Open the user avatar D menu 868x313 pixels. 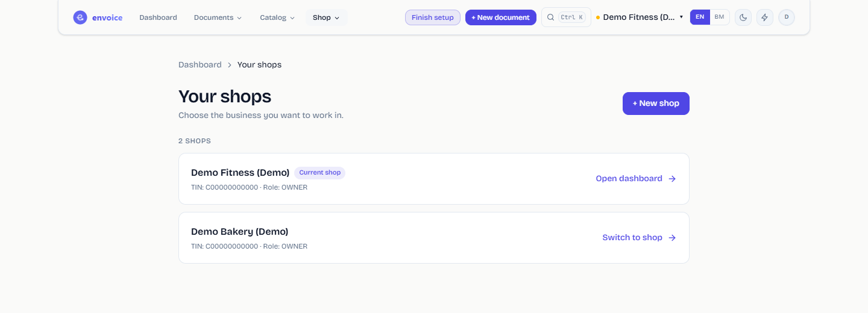click(787, 17)
